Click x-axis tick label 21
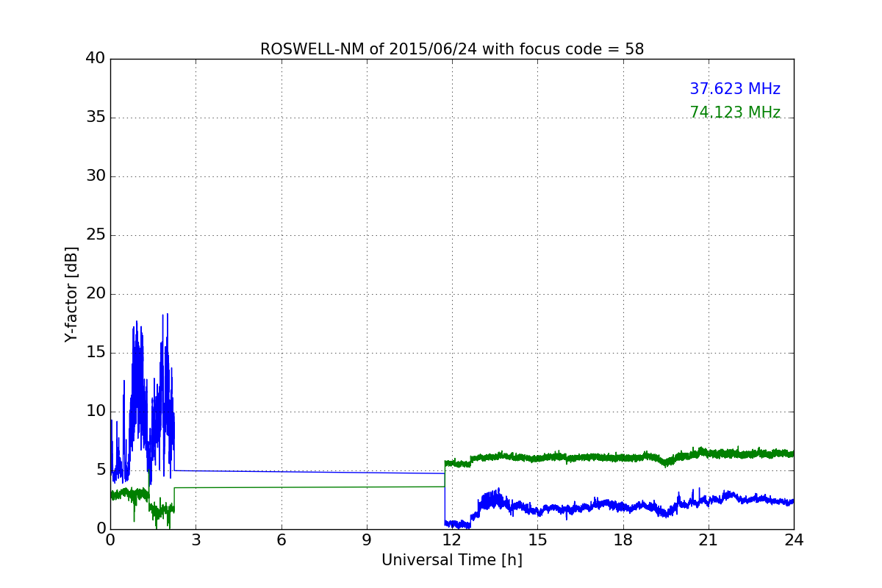Image resolution: width=882 pixels, height=588 pixels. tap(709, 540)
